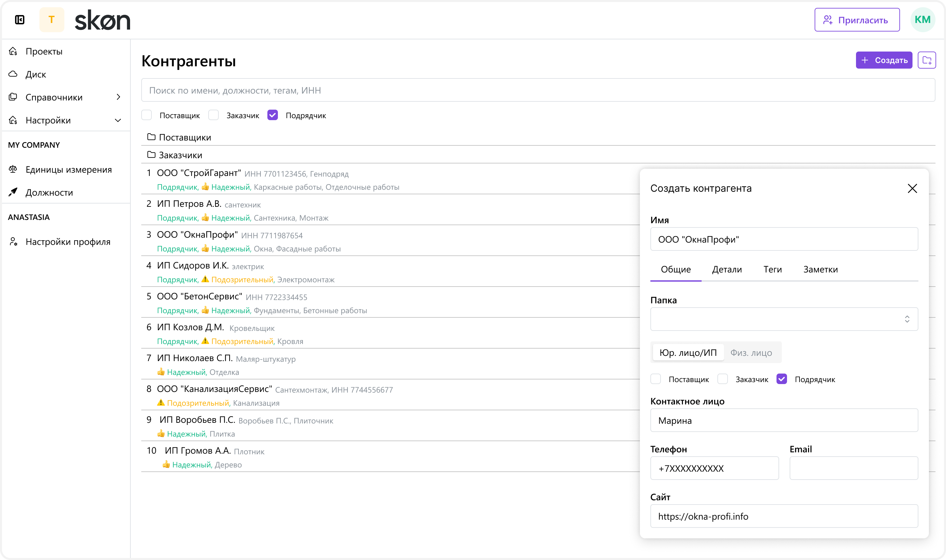Click the yellow T workspace icon
This screenshot has width=946, height=560.
click(52, 20)
